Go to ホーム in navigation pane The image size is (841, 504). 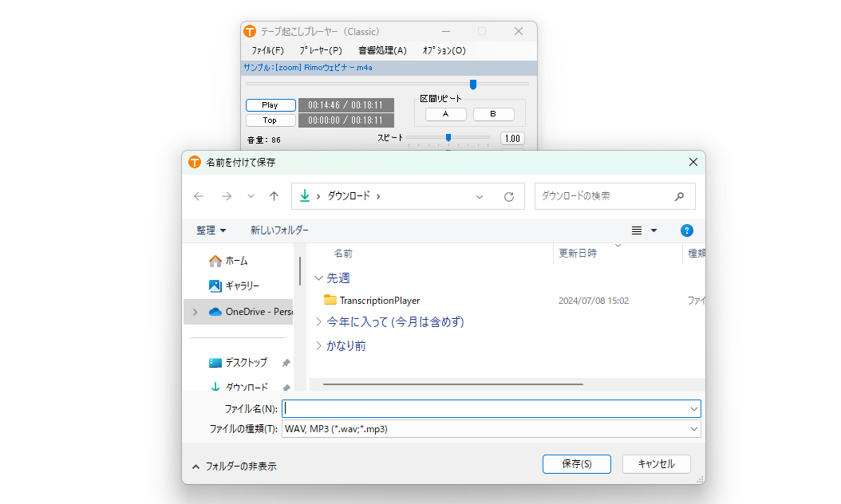click(x=236, y=261)
